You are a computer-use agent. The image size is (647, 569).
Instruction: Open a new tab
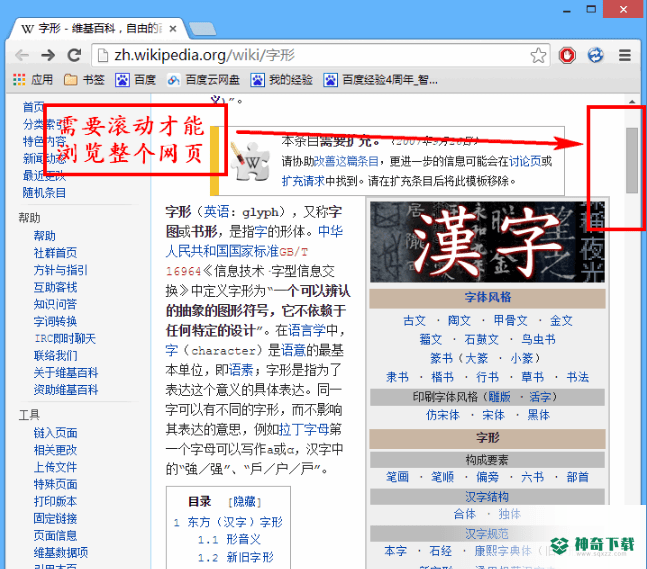point(202,29)
